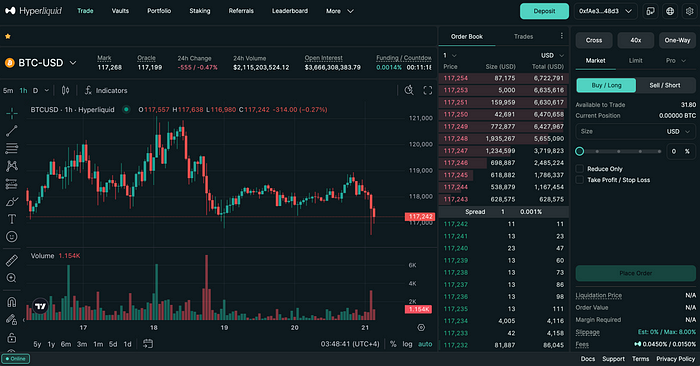The image size is (700, 366).
Task: Open language globe selector
Action: [670, 11]
